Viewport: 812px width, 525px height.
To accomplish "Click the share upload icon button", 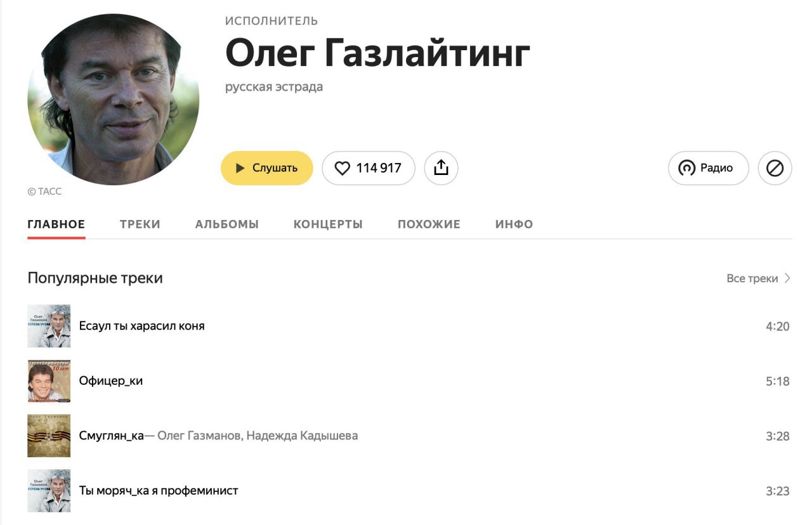I will click(441, 168).
